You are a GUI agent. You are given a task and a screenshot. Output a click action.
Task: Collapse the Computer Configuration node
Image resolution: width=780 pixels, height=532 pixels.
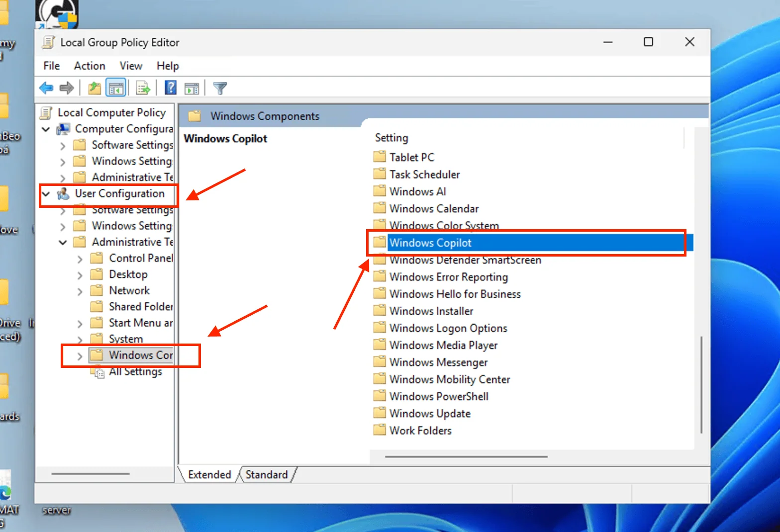pos(46,129)
